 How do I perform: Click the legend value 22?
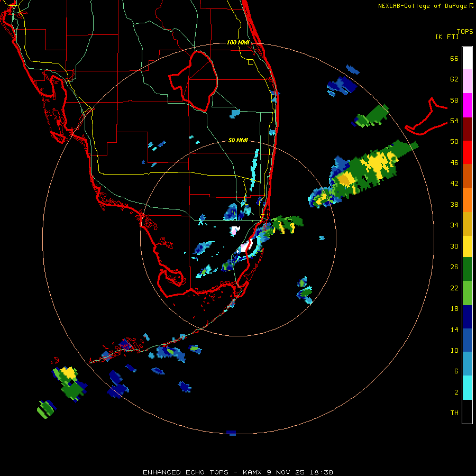[x=454, y=288]
